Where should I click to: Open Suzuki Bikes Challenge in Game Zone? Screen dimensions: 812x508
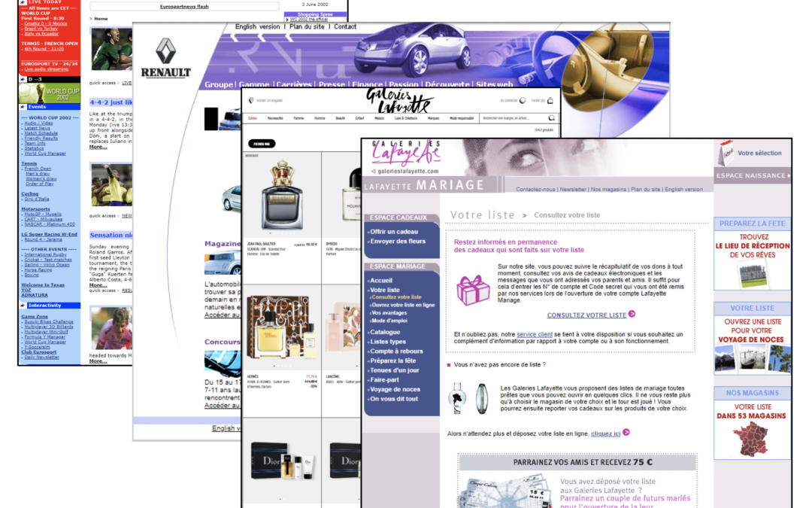tap(49, 321)
